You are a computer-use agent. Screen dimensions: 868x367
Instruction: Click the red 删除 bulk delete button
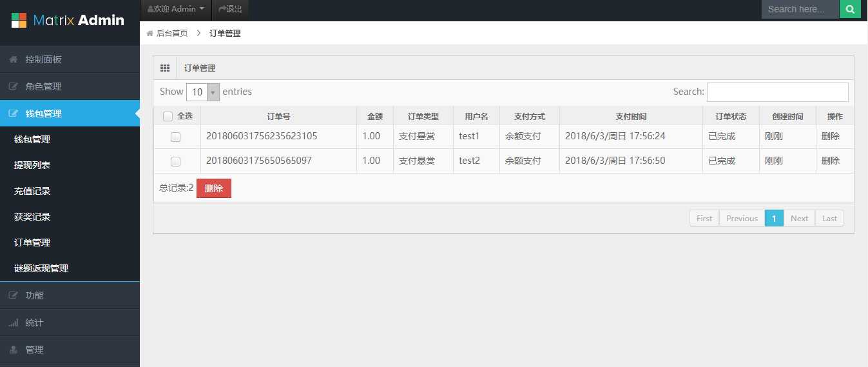click(x=213, y=188)
